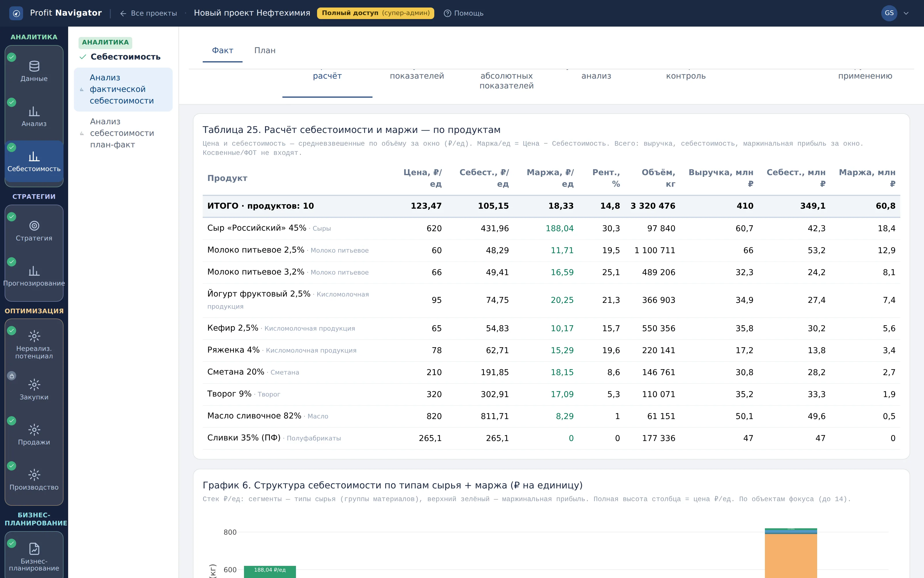Click the Объём, кг column header
This screenshot has width=924, height=578.
[x=658, y=178]
